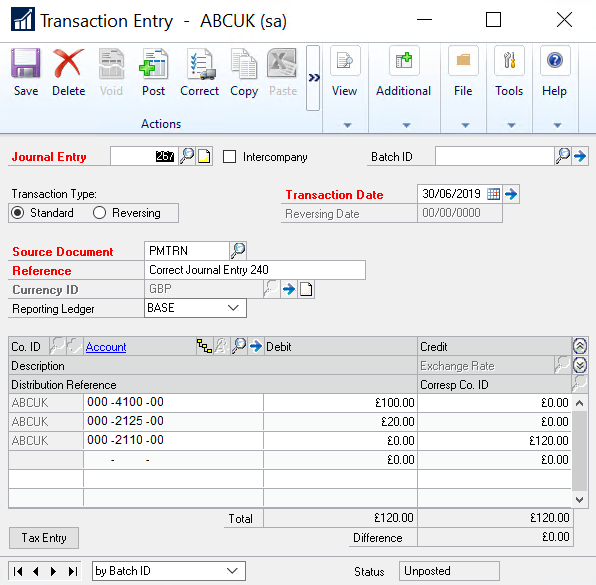Open the 'by Batch ID' sort dropdown
Image resolution: width=596 pixels, height=585 pixels.
click(x=169, y=571)
